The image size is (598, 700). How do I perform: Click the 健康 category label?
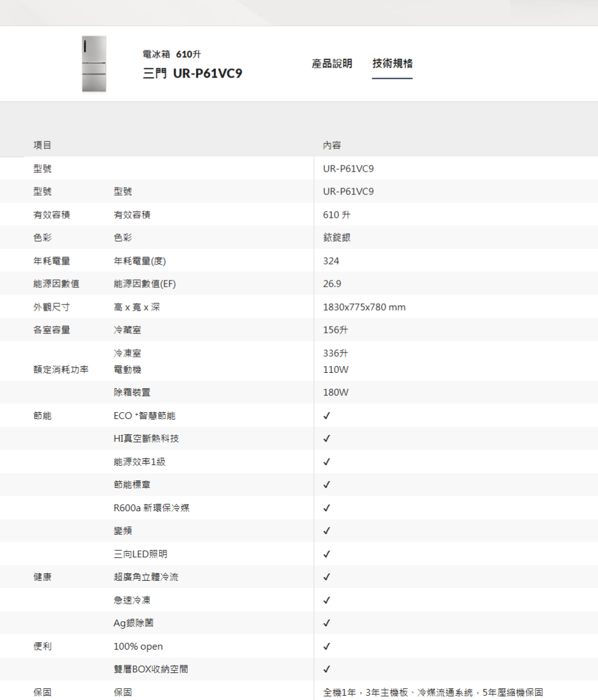[x=42, y=577]
